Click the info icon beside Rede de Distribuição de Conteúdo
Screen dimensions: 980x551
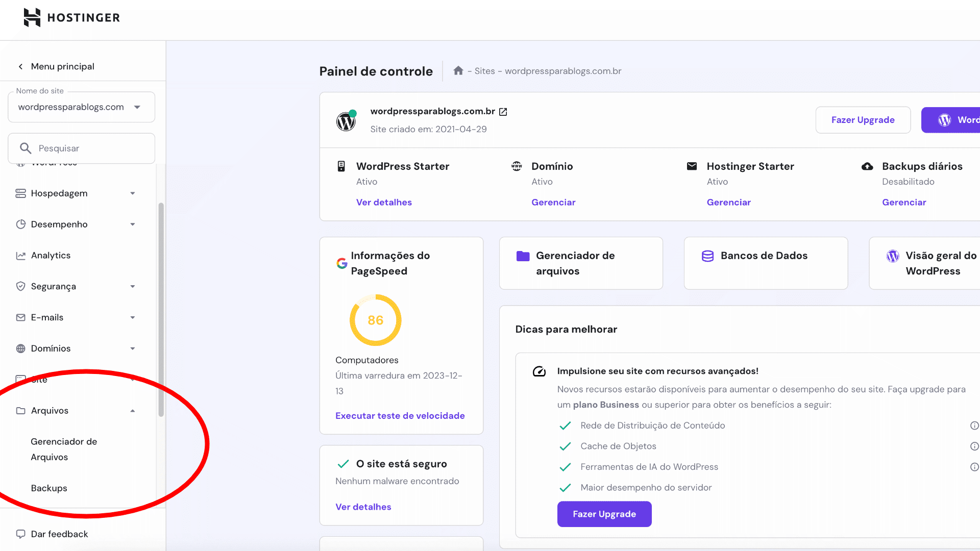click(x=974, y=425)
